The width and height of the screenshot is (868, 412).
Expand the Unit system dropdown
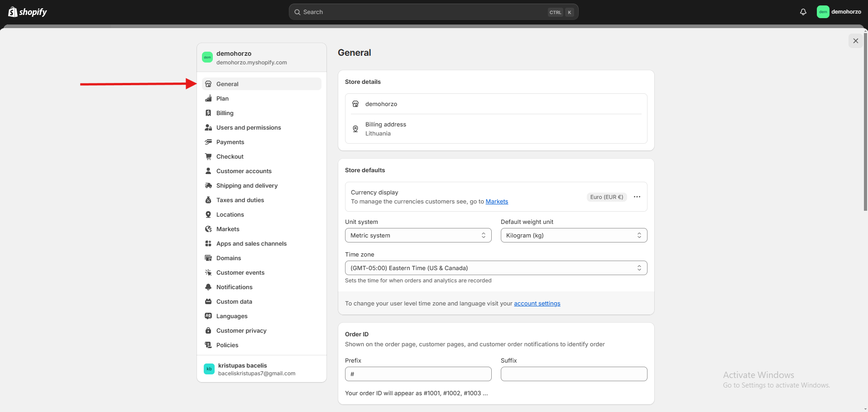(418, 235)
